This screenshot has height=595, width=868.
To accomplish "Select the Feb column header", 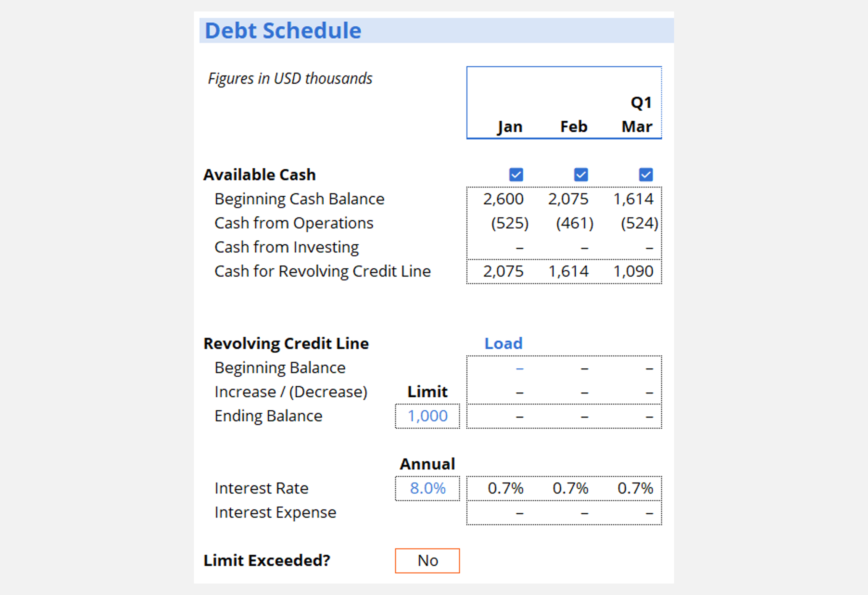I will [574, 127].
